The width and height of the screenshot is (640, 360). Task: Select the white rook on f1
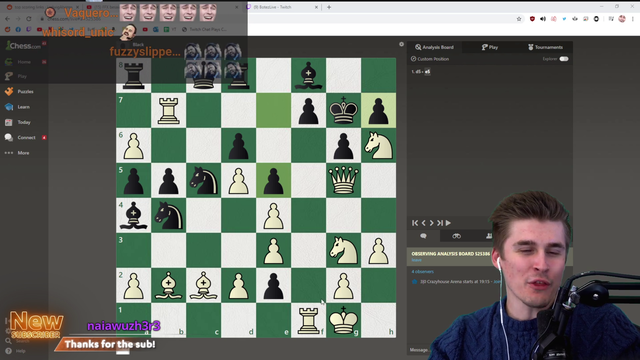point(309,320)
